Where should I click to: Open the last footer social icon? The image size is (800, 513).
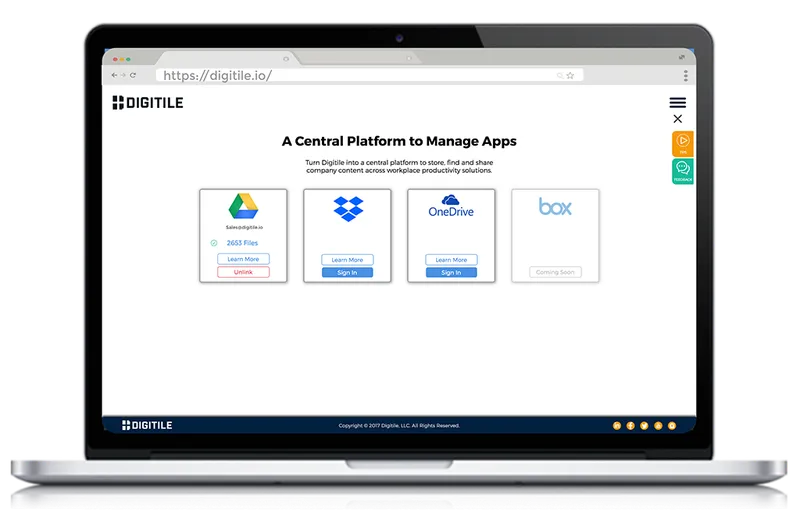(x=672, y=426)
